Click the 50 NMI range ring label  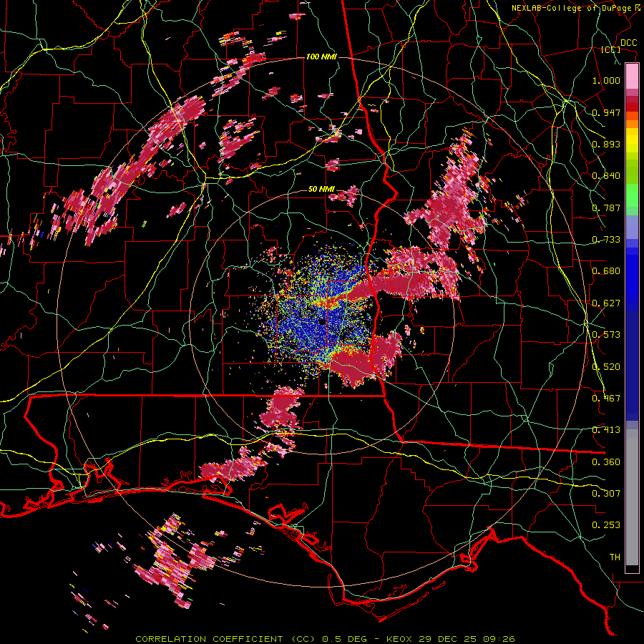pos(321,190)
